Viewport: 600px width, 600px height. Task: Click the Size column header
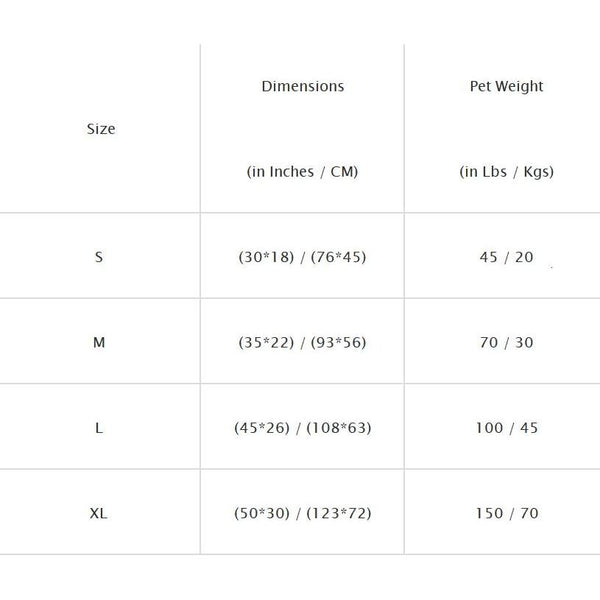point(100,129)
